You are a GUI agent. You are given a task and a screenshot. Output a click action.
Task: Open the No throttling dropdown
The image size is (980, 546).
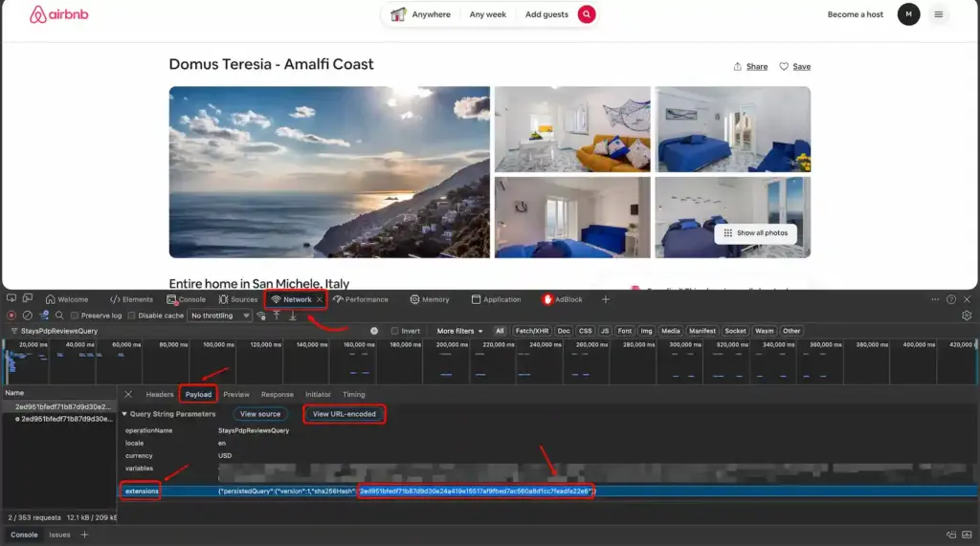(219, 316)
